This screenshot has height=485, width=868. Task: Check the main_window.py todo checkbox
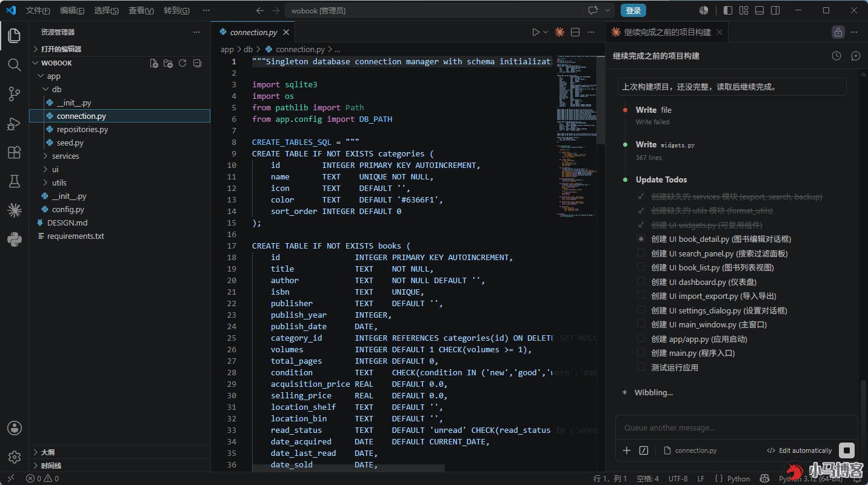click(x=641, y=324)
